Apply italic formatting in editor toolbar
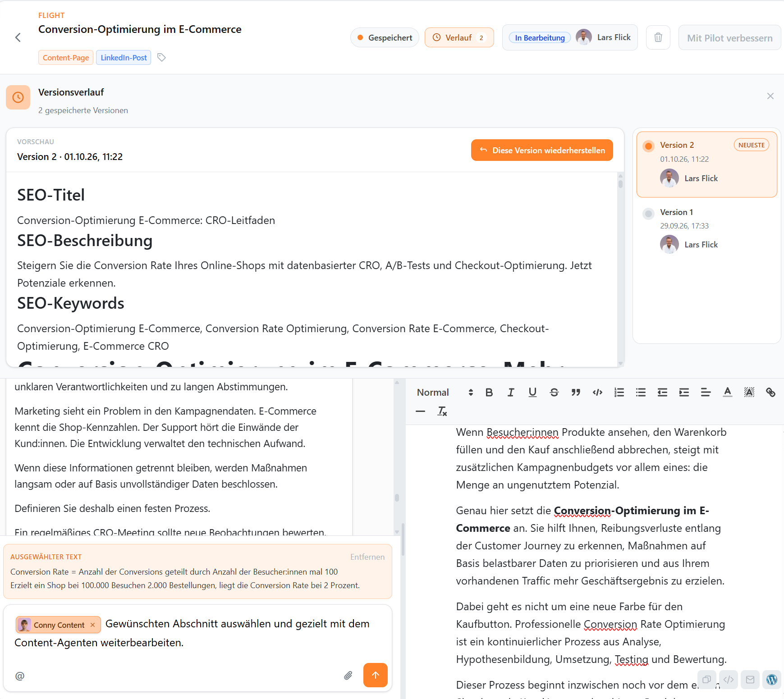This screenshot has height=699, width=784. pyautogui.click(x=511, y=392)
